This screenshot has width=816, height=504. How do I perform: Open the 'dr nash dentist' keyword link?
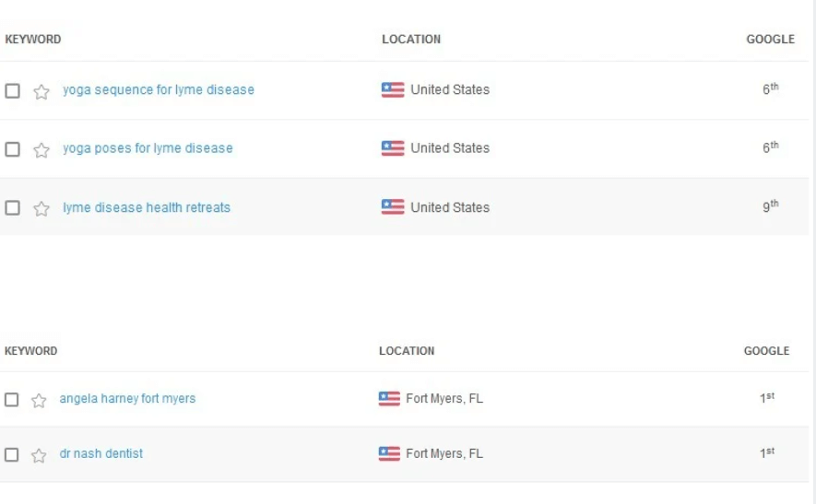tap(101, 454)
